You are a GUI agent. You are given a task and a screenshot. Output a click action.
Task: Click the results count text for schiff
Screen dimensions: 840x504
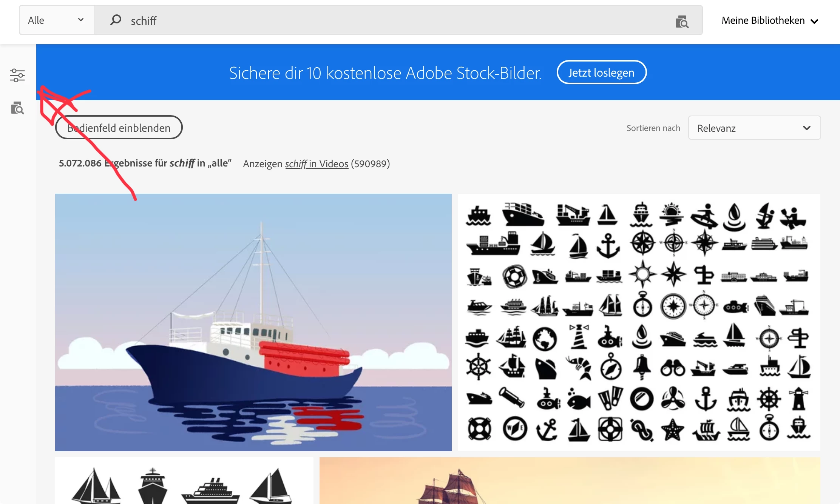point(145,163)
